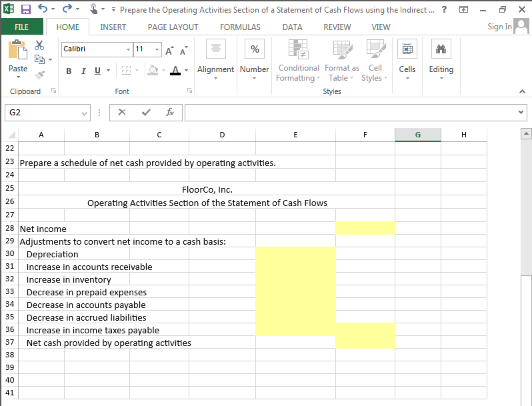The height and width of the screenshot is (406, 532).
Task: Click the Sign In avatar icon
Action: pos(521,26)
